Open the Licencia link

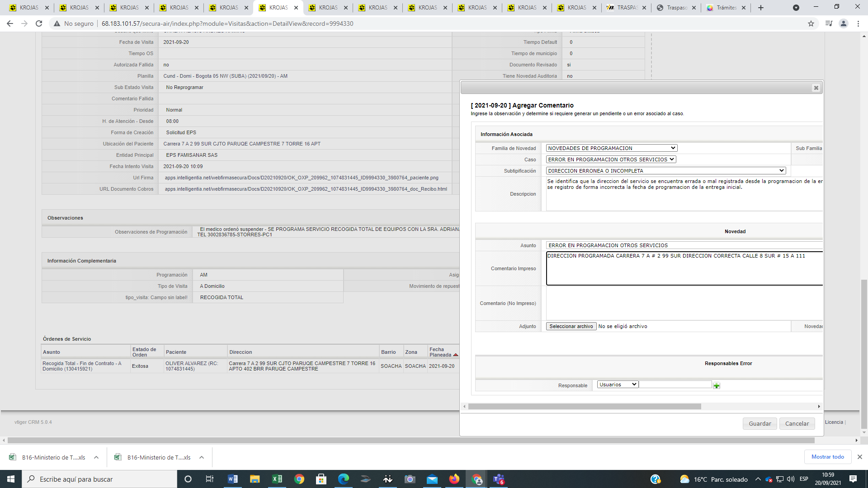(834, 422)
